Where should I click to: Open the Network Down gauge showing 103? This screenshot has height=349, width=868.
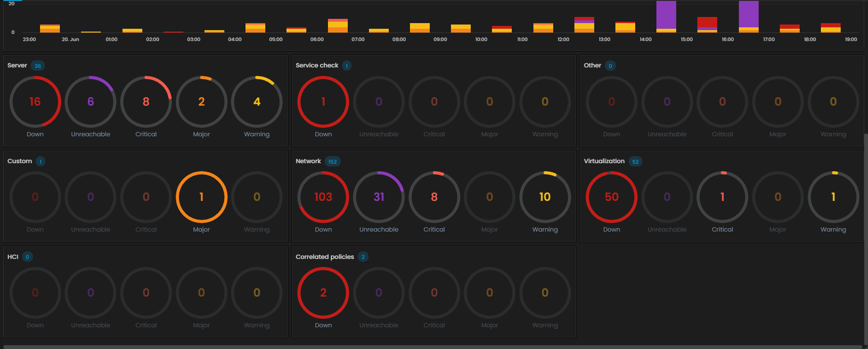(x=323, y=197)
